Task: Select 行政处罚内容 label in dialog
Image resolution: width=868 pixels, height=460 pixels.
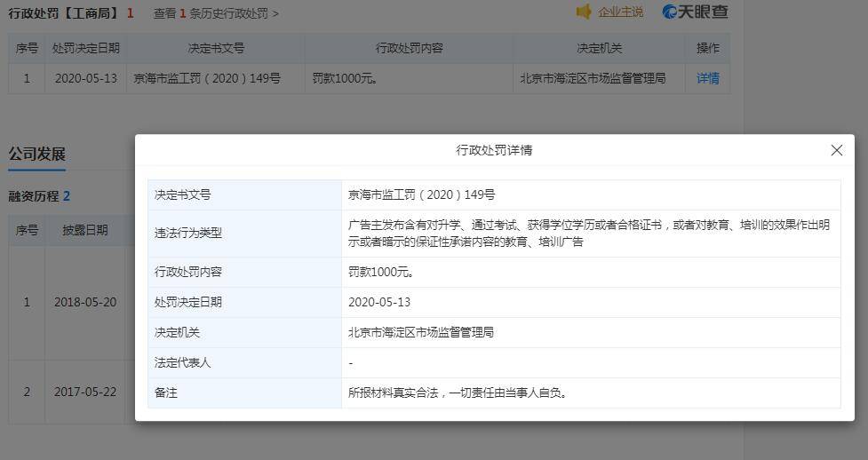Action: tap(188, 272)
